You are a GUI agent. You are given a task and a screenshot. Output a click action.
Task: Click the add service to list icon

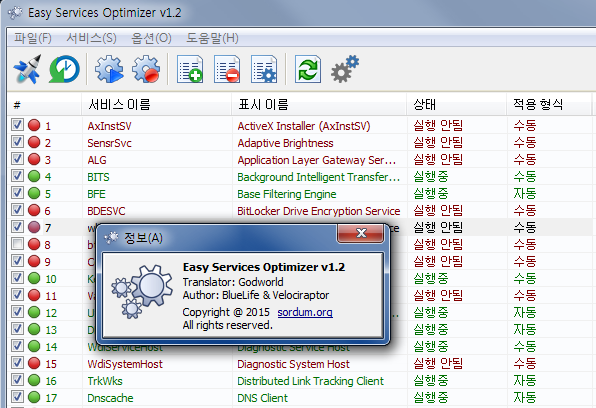(190, 69)
